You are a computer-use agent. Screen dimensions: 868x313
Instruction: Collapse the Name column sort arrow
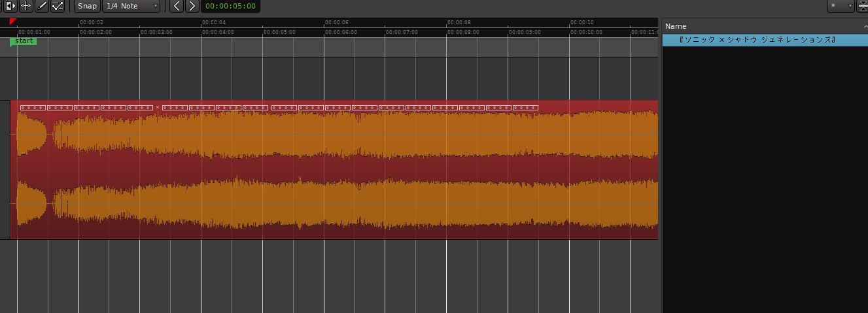(x=864, y=26)
